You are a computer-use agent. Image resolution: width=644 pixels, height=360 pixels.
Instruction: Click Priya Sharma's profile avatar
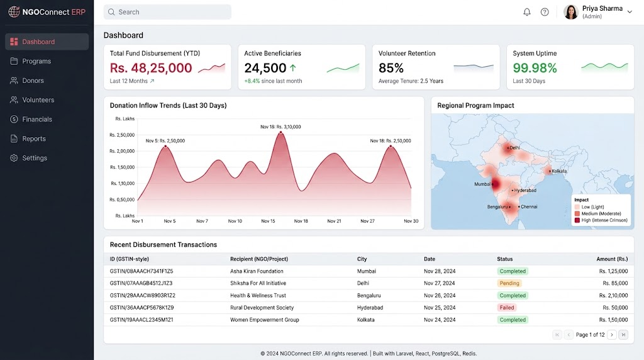571,12
